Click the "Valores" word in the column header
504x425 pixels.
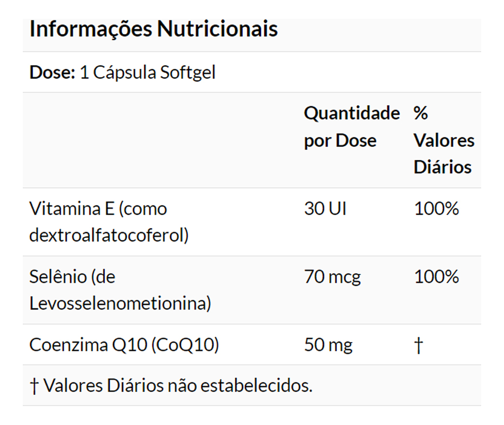pyautogui.click(x=443, y=141)
